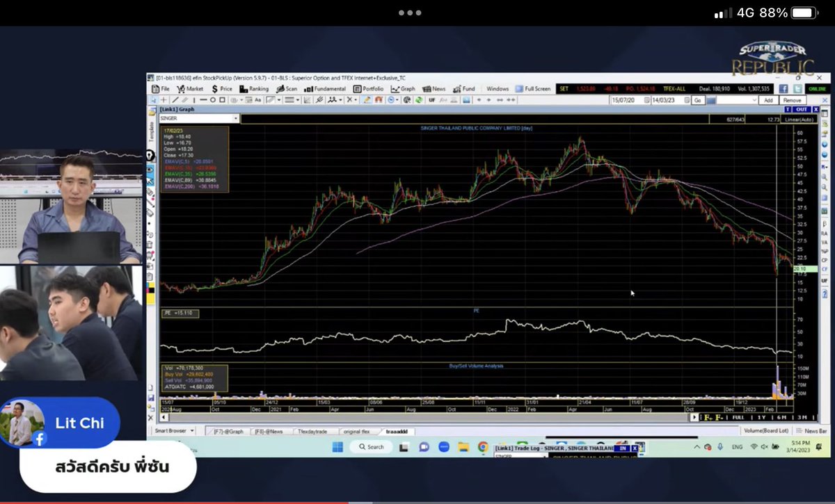This screenshot has height=504, width=835.
Task: Select the horizontal line tool
Action: point(203,100)
